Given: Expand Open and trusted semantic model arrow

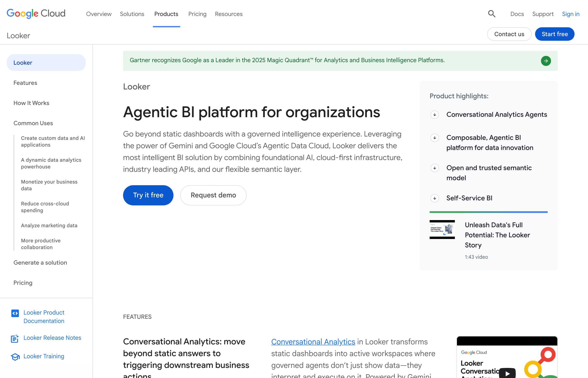Looking at the screenshot, I should pyautogui.click(x=435, y=168).
